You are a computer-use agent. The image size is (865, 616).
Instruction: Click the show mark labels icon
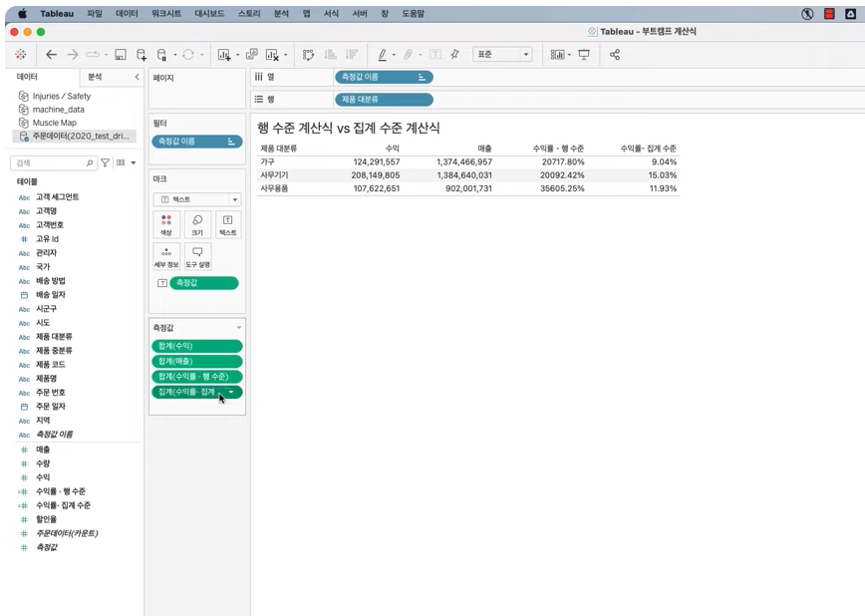[435, 54]
